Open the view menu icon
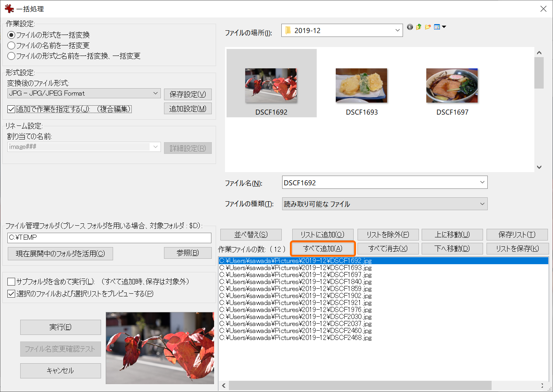The height and width of the screenshot is (392, 553). click(x=440, y=27)
